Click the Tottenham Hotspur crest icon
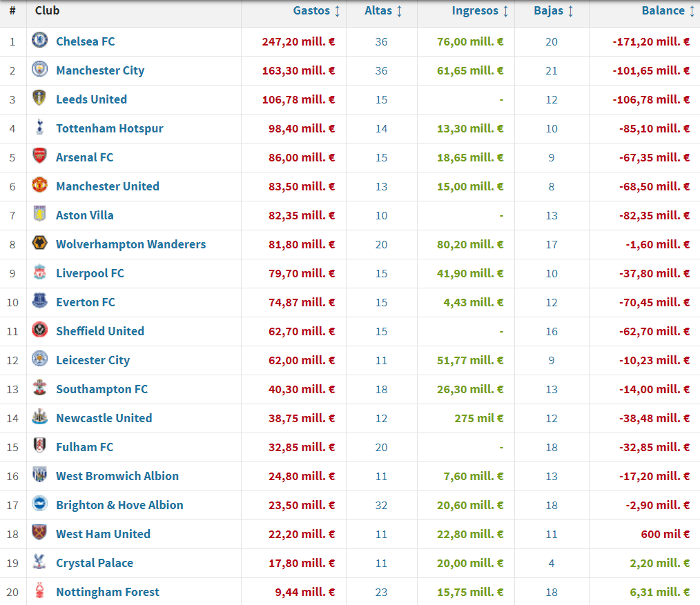This screenshot has height=605, width=700. [x=39, y=128]
